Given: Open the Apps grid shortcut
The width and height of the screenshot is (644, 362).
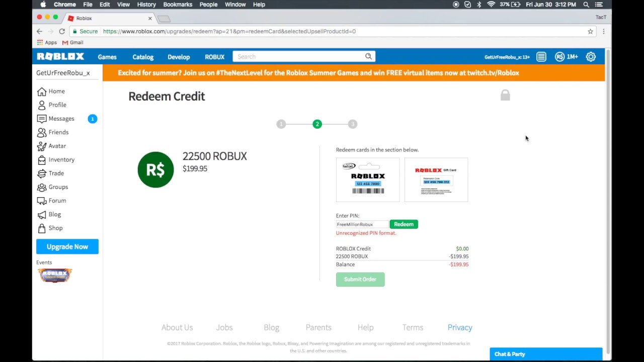Looking at the screenshot, I should tap(47, 43).
